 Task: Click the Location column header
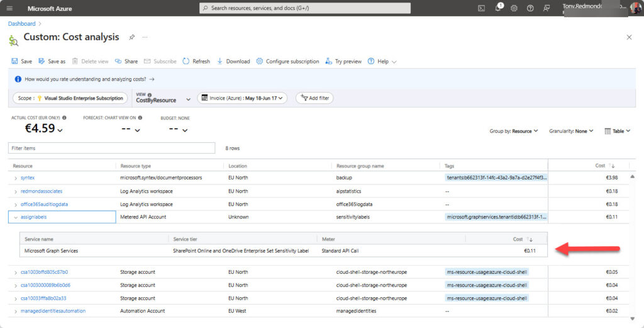pyautogui.click(x=237, y=166)
